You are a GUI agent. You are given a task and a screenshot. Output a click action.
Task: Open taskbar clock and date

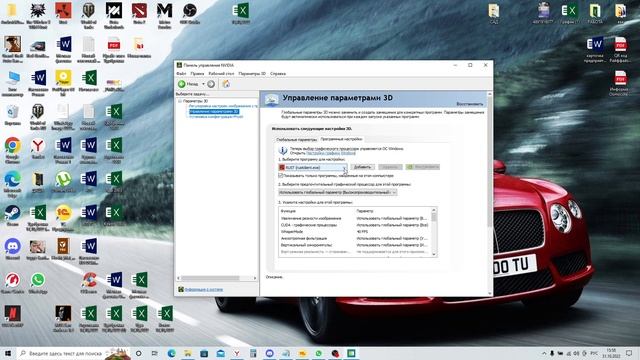(611, 353)
